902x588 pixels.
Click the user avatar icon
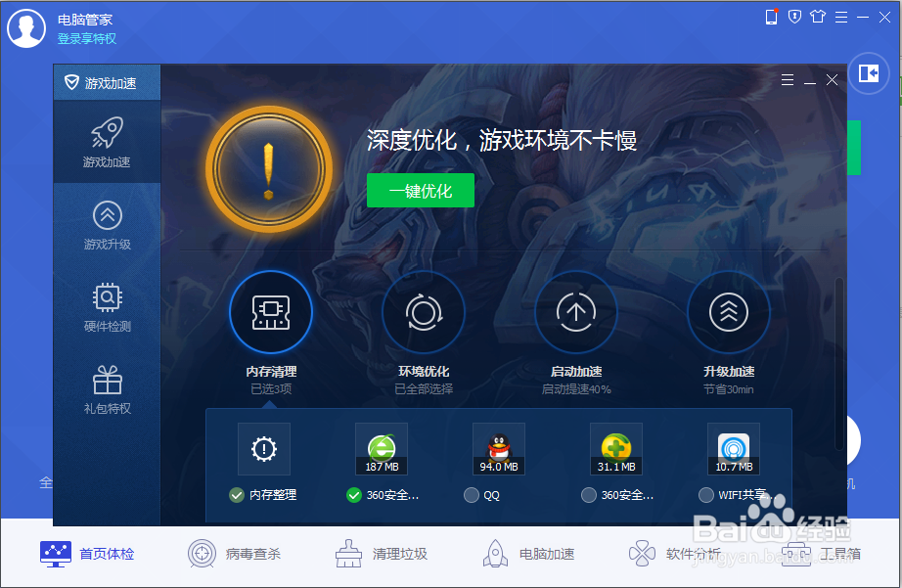25,28
